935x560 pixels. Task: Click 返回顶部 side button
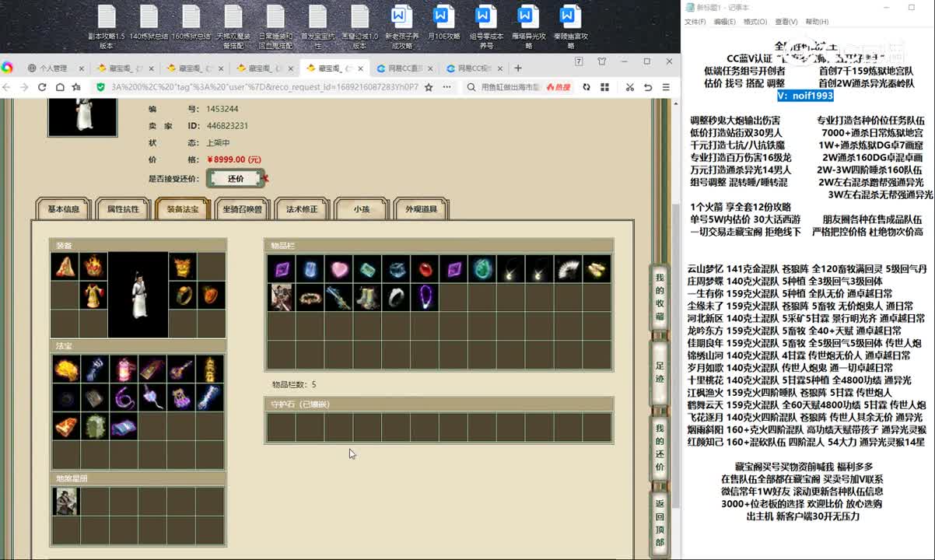pyautogui.click(x=660, y=523)
